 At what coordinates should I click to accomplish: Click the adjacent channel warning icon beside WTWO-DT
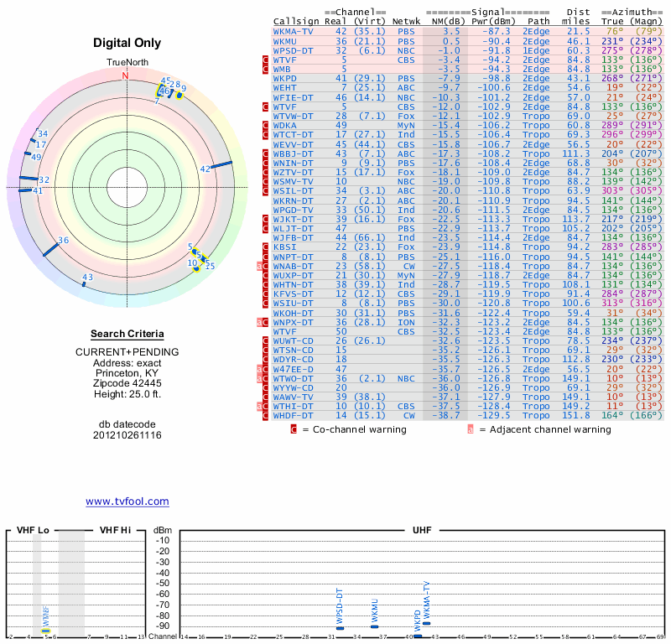[x=261, y=378]
